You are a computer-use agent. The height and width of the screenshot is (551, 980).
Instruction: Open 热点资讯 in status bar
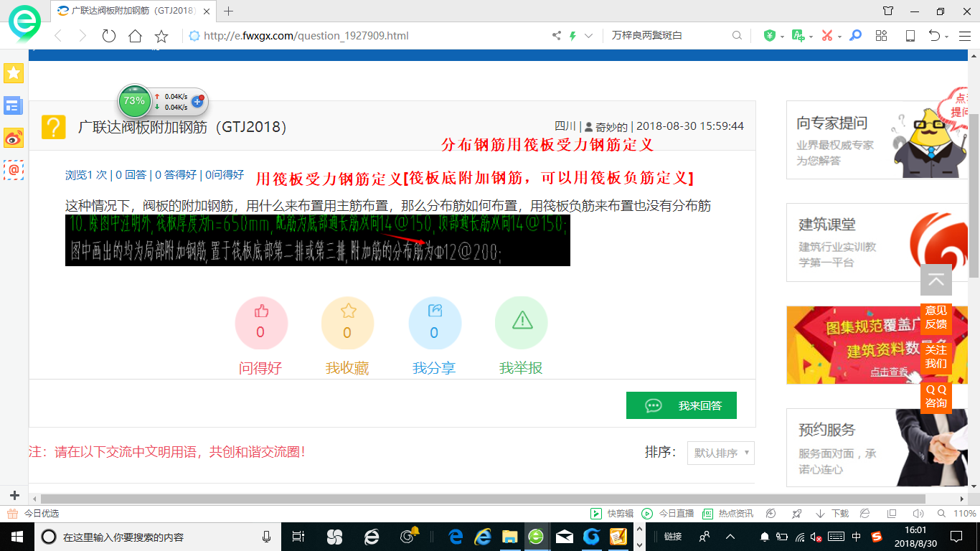tap(727, 514)
